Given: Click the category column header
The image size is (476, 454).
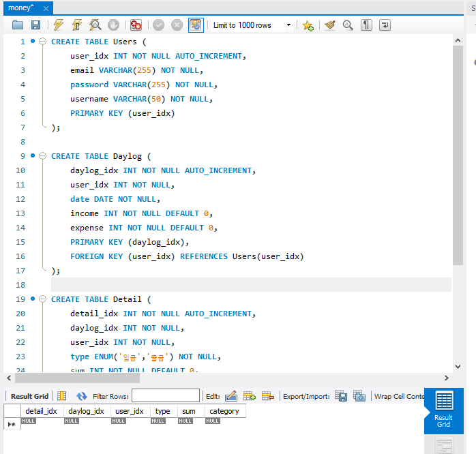Looking at the screenshot, I should click(x=224, y=411).
